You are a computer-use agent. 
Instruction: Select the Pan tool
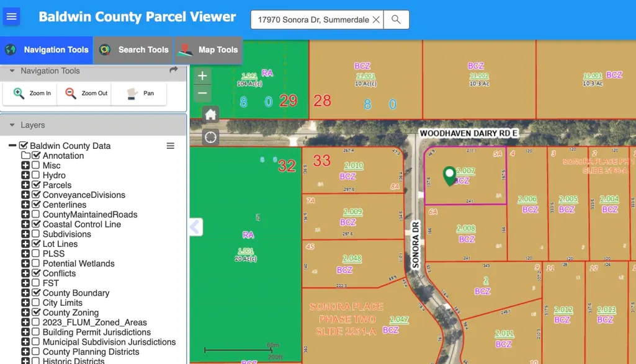tap(140, 93)
